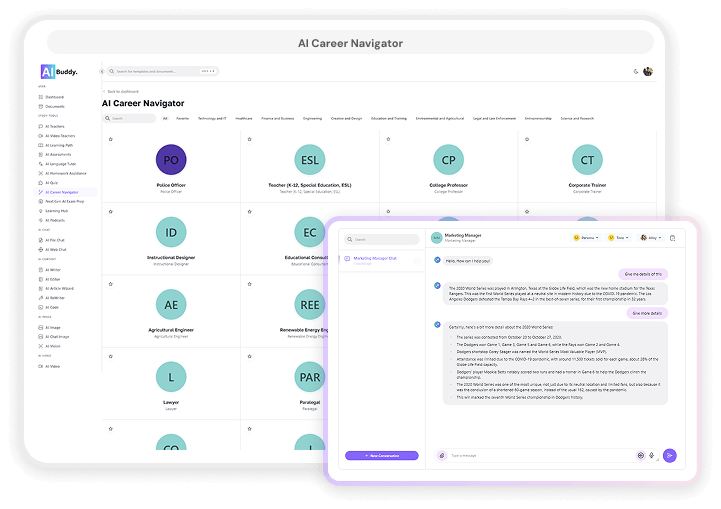Click the career search field below the title
Viewport: 721px width, 509px height.
[x=130, y=118]
